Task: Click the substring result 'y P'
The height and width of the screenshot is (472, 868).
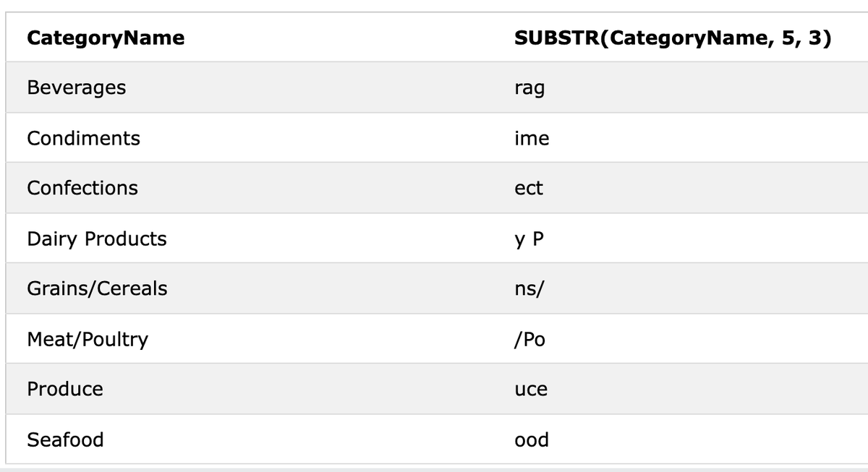Action: 528,239
